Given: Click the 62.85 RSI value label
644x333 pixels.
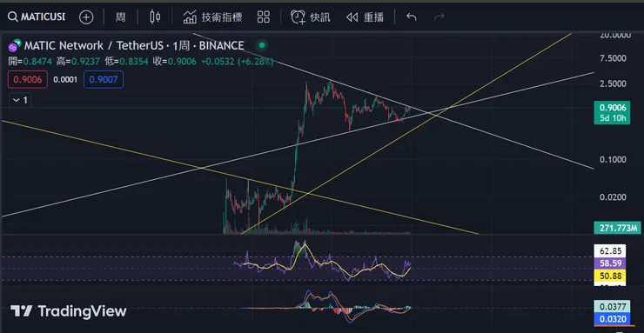Looking at the screenshot, I should point(610,250).
